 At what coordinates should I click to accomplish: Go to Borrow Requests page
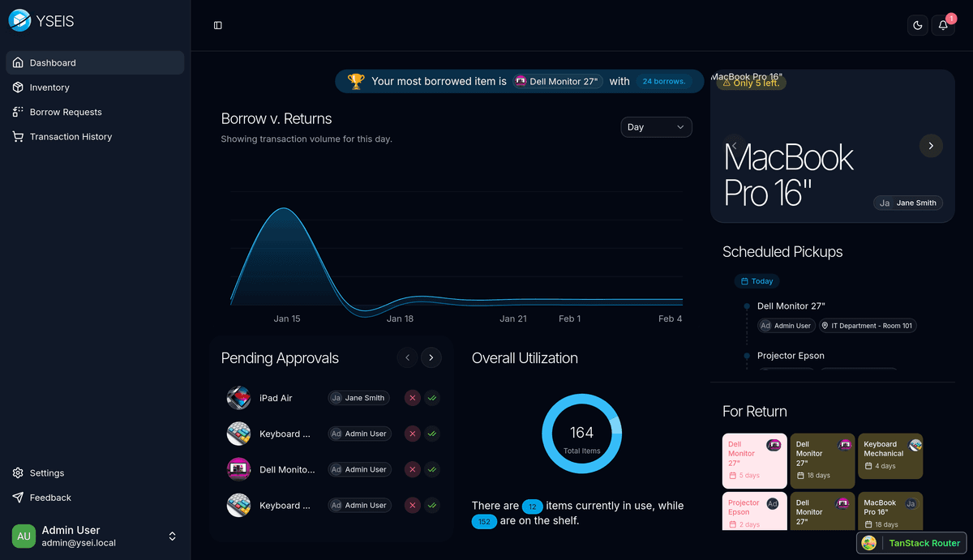click(x=66, y=112)
